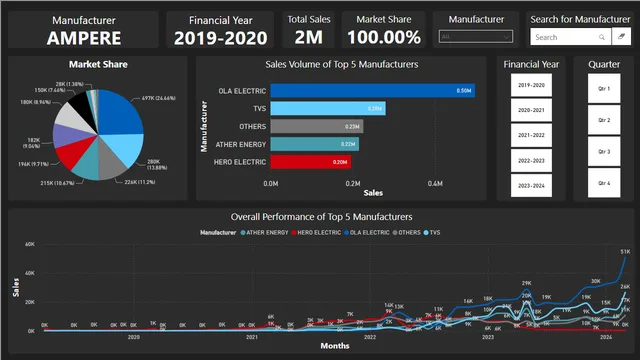Click the OLA ELECTRIC sales bar
This screenshot has width=640, height=360.
click(x=373, y=91)
